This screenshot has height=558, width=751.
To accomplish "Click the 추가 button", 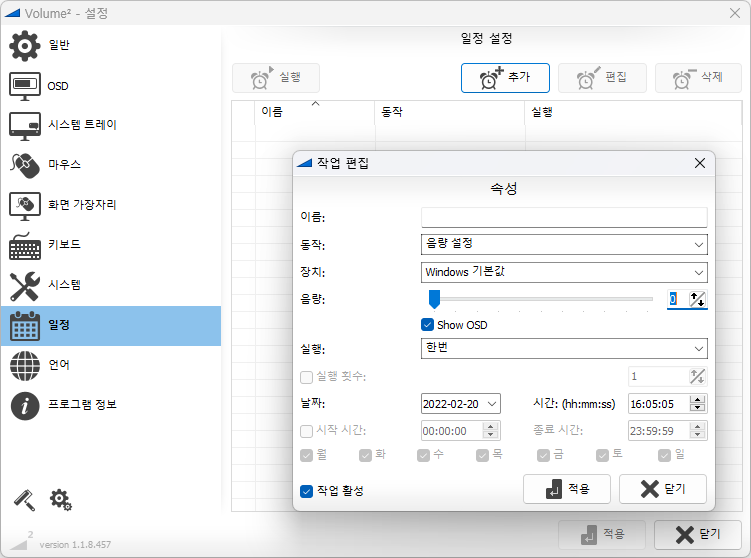I will tap(505, 78).
